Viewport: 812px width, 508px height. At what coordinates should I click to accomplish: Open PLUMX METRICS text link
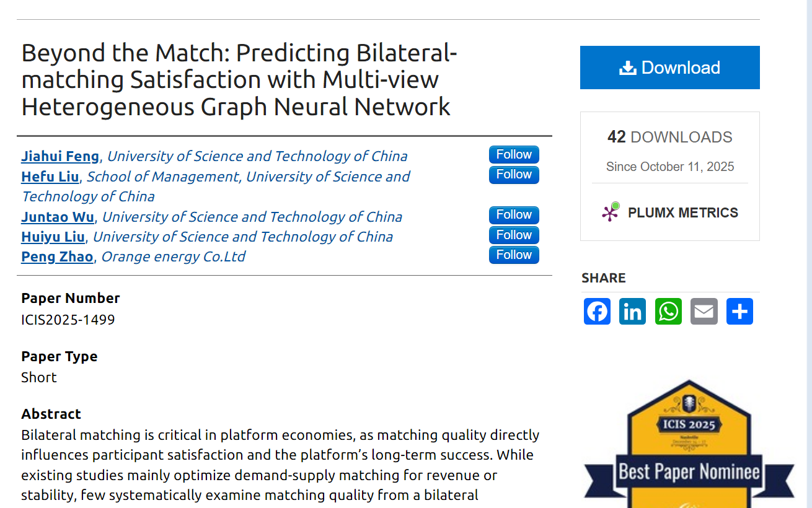682,212
